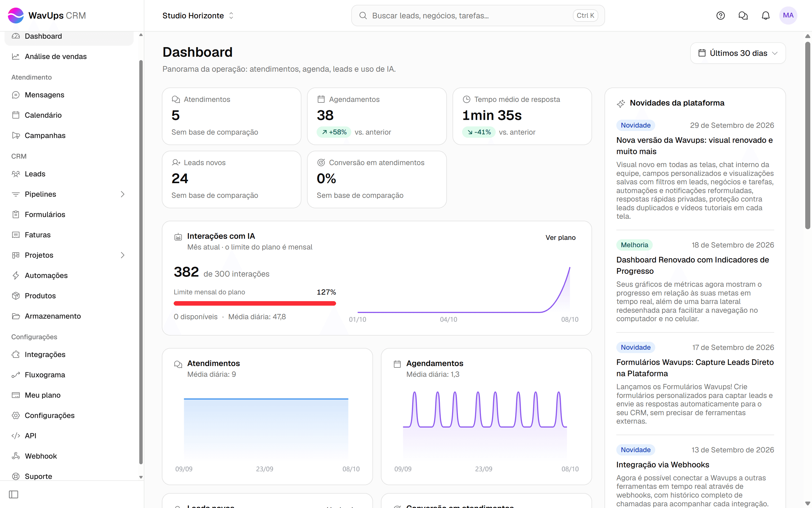Click the Calendário sidebar icon
This screenshot has width=812, height=508.
[x=16, y=115]
